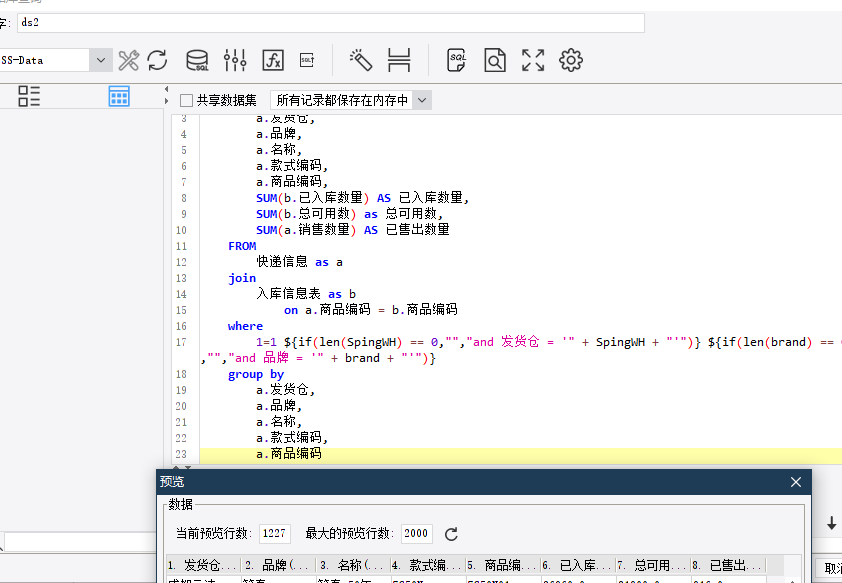This screenshot has width=842, height=583.
Task: Click the join keyword on line 13
Action: click(242, 278)
